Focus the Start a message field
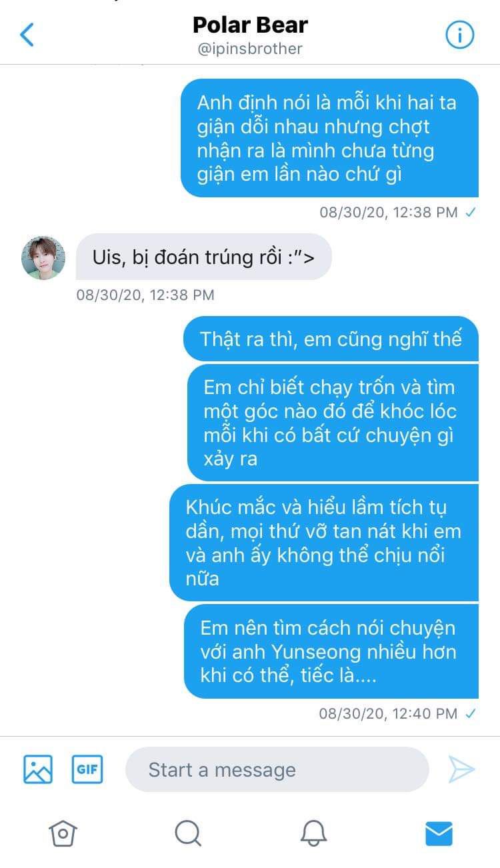 277,769
